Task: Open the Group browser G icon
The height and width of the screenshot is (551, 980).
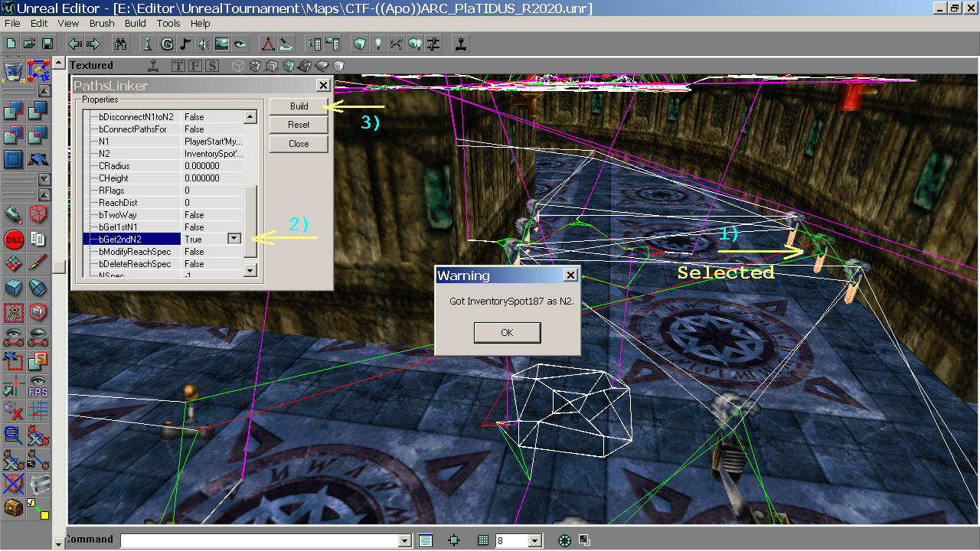Action: [x=166, y=44]
